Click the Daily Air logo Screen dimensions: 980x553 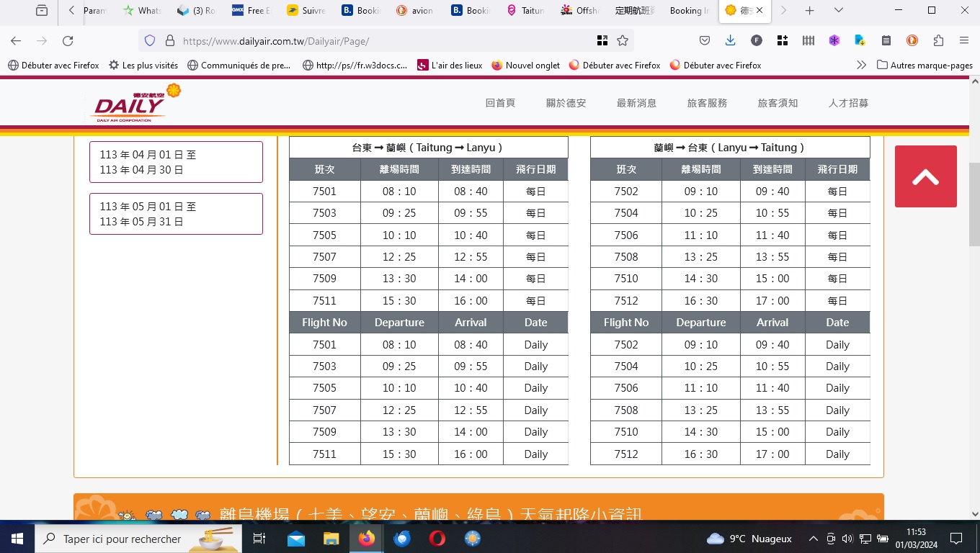click(135, 103)
